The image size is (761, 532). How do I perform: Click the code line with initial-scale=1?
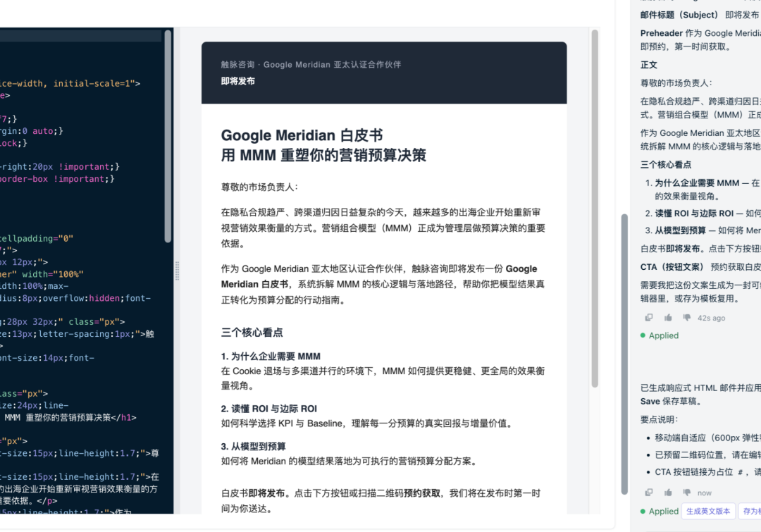70,83
